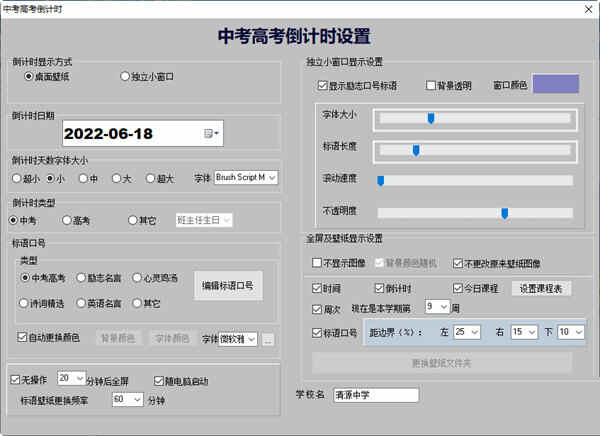Screen dimensions: 600x436
Task: Toggle 随电启动 checkbox
Action: click(x=156, y=380)
